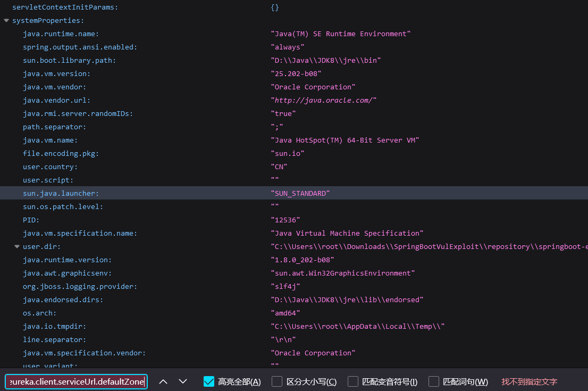Click the "slf4j" value
Screen dimensions: 588x391
coord(285,286)
